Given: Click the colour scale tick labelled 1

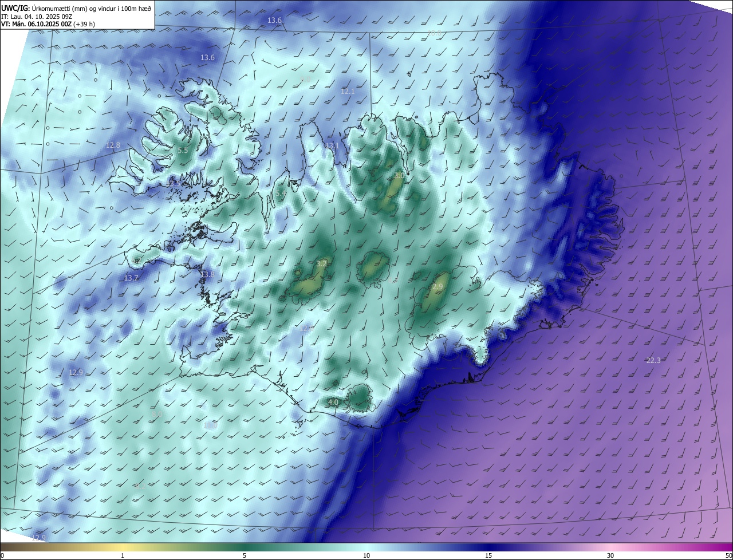Looking at the screenshot, I should coord(123,555).
